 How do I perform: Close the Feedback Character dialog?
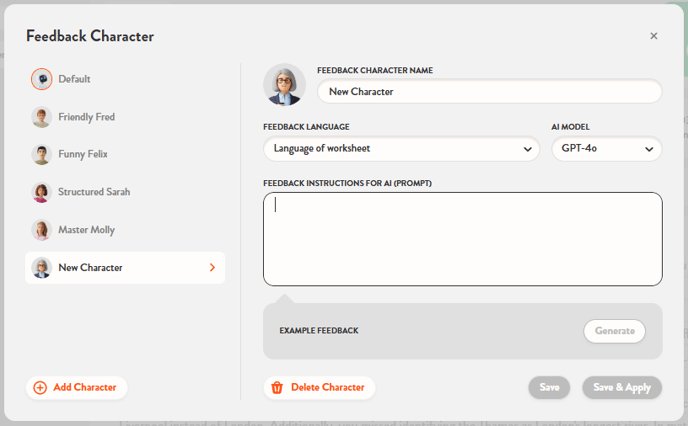pyautogui.click(x=654, y=36)
